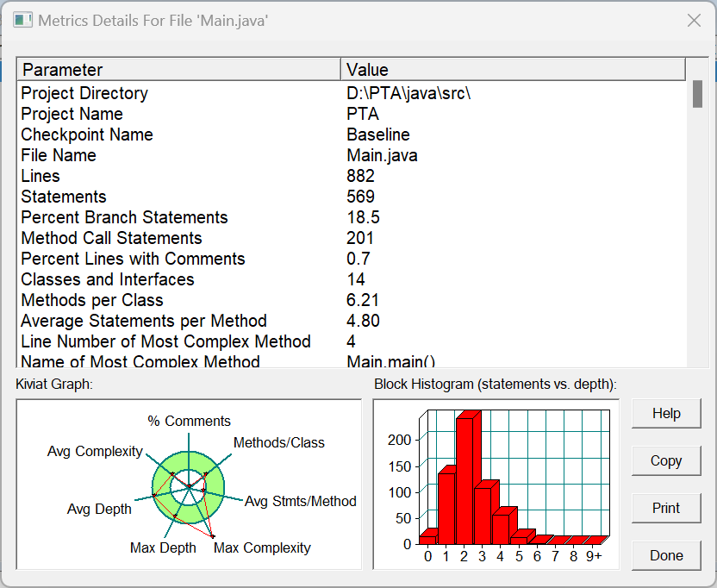Click the window app icon in title bar
The image size is (717, 588).
[x=23, y=21]
